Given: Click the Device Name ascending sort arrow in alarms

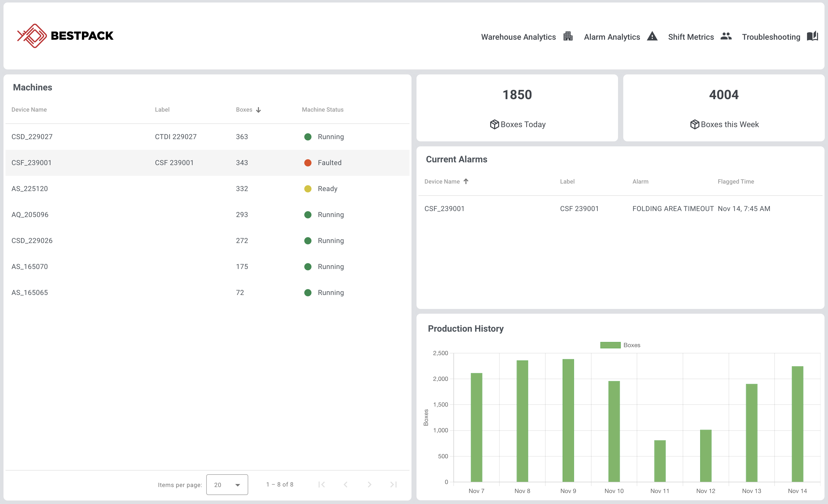Looking at the screenshot, I should (x=466, y=181).
